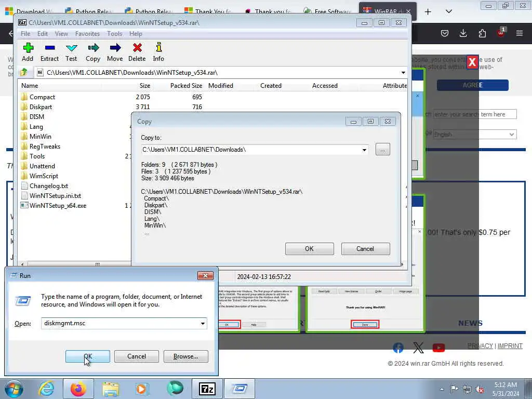Image resolution: width=532 pixels, height=399 pixels.
Task: Click OK in the Copy dialog
Action: [310, 249]
